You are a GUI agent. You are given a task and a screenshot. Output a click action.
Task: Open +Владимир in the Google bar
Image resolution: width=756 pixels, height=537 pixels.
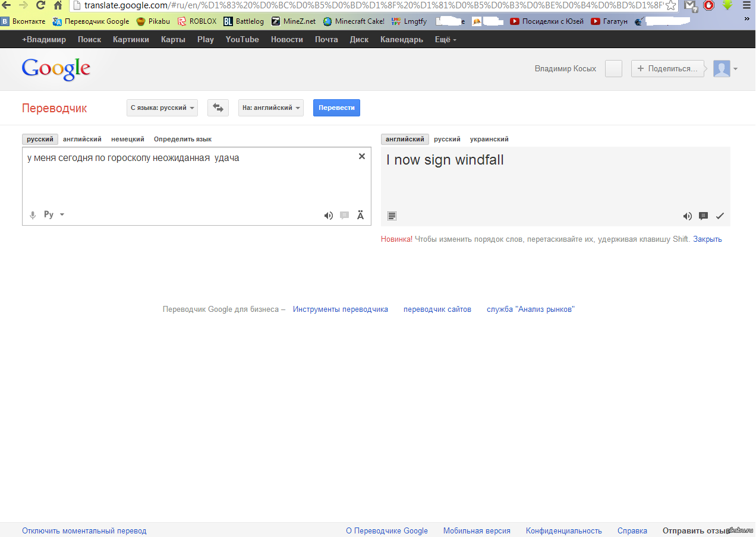point(44,40)
